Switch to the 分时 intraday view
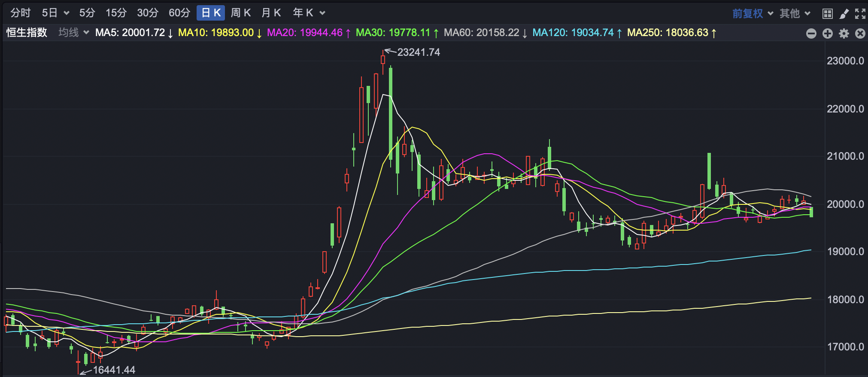This screenshot has height=377, width=868. click(x=21, y=13)
